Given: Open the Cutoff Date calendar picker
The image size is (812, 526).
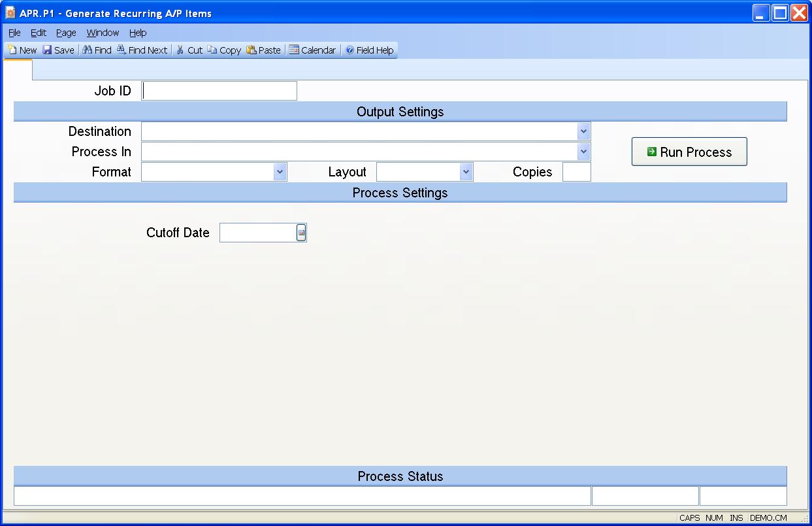Looking at the screenshot, I should [x=301, y=233].
